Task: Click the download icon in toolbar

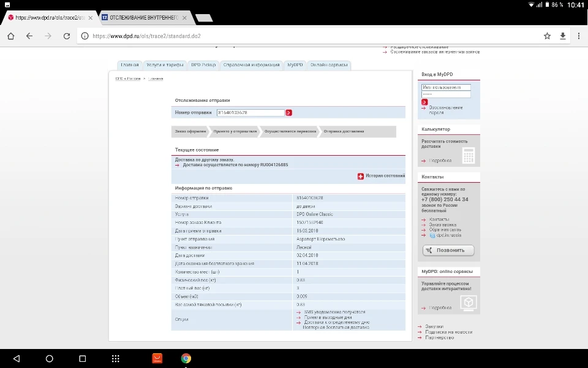Action: (562, 36)
